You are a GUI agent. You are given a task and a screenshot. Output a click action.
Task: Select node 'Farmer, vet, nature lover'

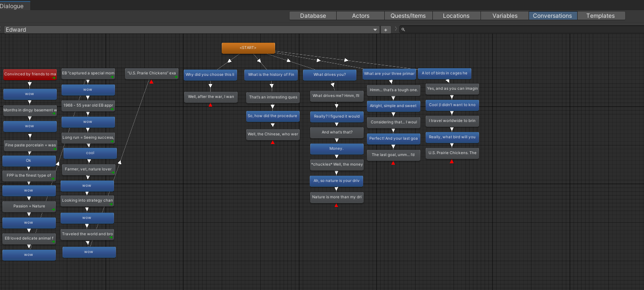(x=89, y=169)
